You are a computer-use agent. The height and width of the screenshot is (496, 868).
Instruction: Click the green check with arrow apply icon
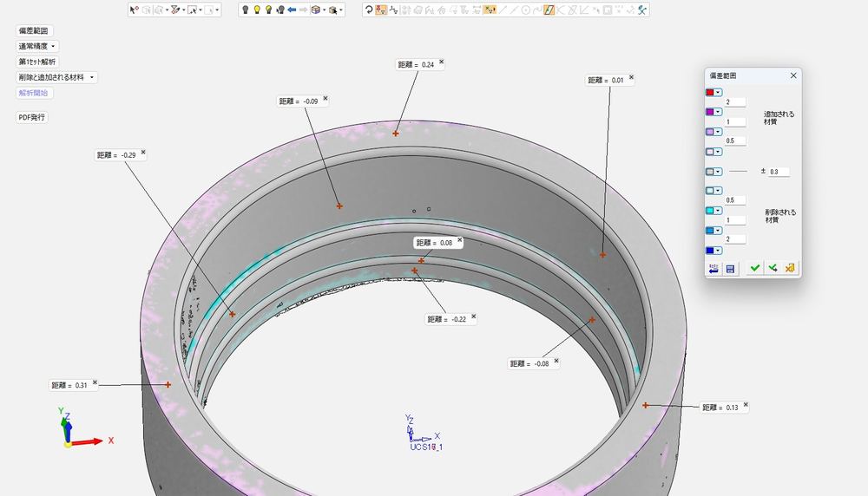[773, 268]
